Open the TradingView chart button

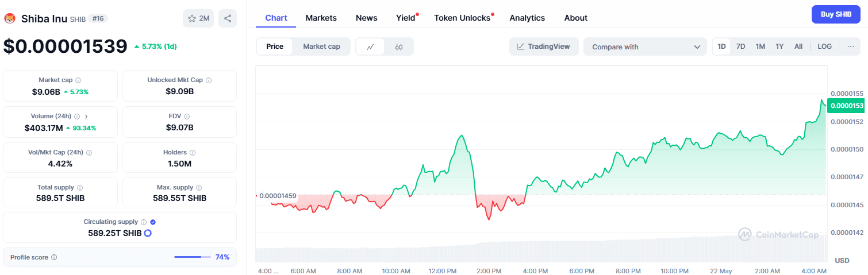point(543,47)
